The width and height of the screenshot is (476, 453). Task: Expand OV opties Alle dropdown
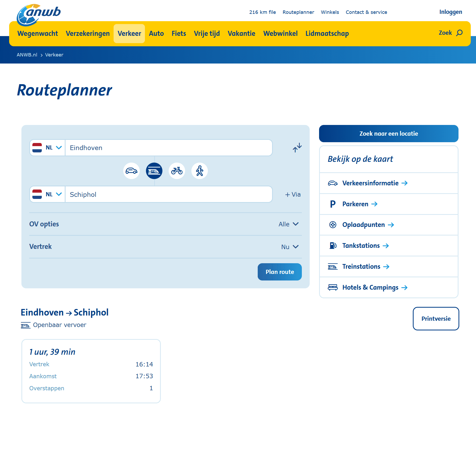(x=289, y=224)
